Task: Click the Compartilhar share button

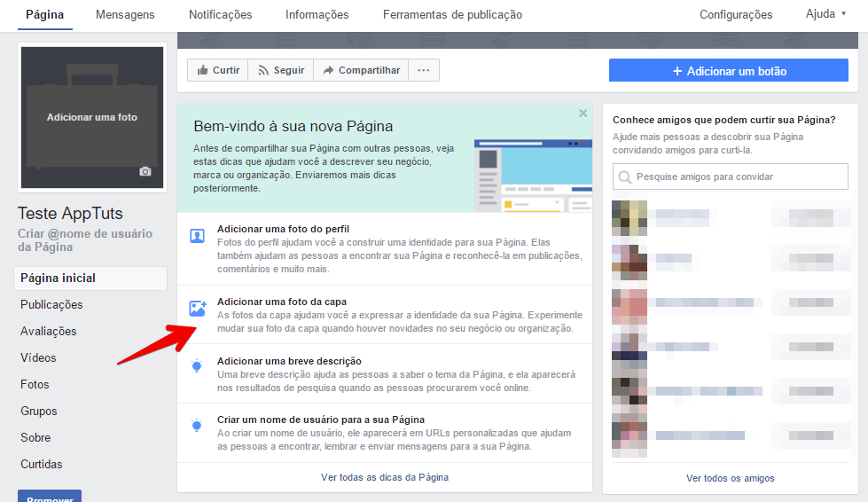Action: pyautogui.click(x=361, y=70)
